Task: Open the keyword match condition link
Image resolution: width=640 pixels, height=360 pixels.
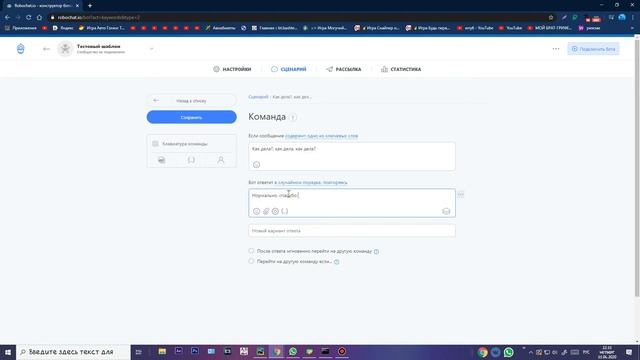Action: pos(322,136)
